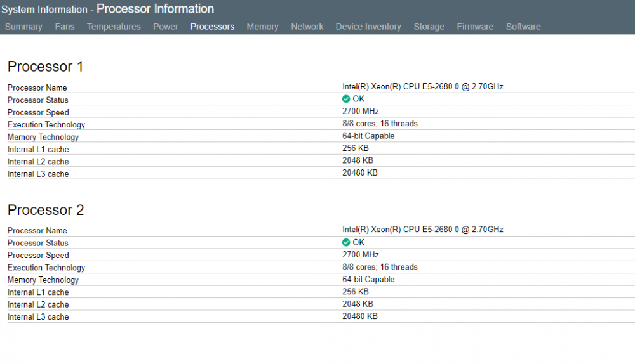Switch to the Memory tab
Screen dimensions: 635x364
pyautogui.click(x=262, y=27)
